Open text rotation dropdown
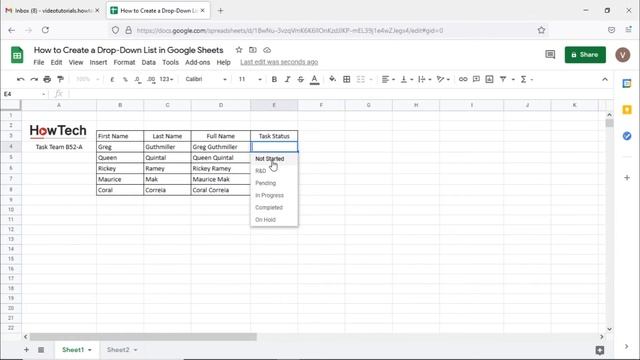This screenshot has width=640, height=360. pos(443,79)
